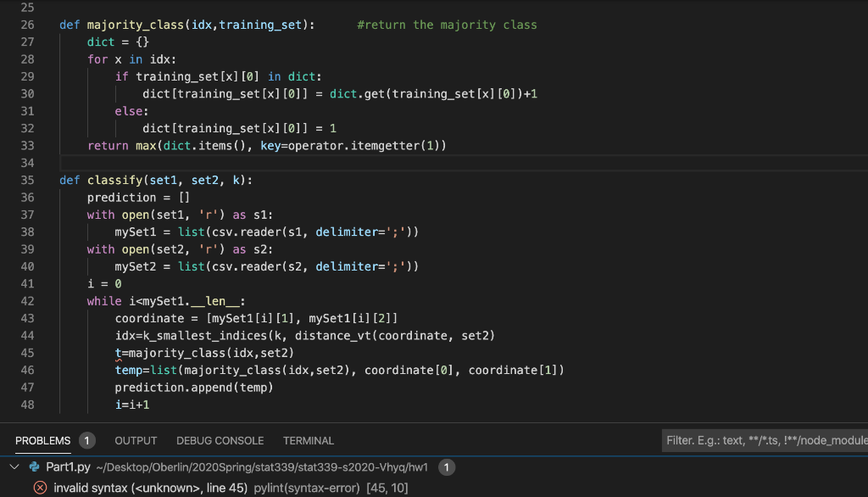Click the red error icon for invalid syntax

(x=40, y=487)
